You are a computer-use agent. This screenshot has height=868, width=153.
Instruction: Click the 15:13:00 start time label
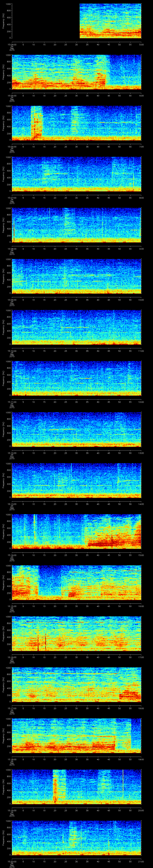(x=12, y=504)
